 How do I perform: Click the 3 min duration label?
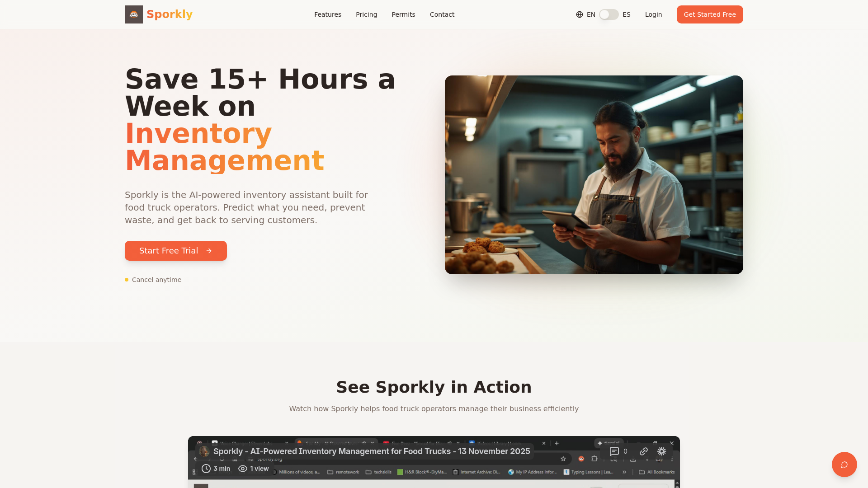click(216, 469)
